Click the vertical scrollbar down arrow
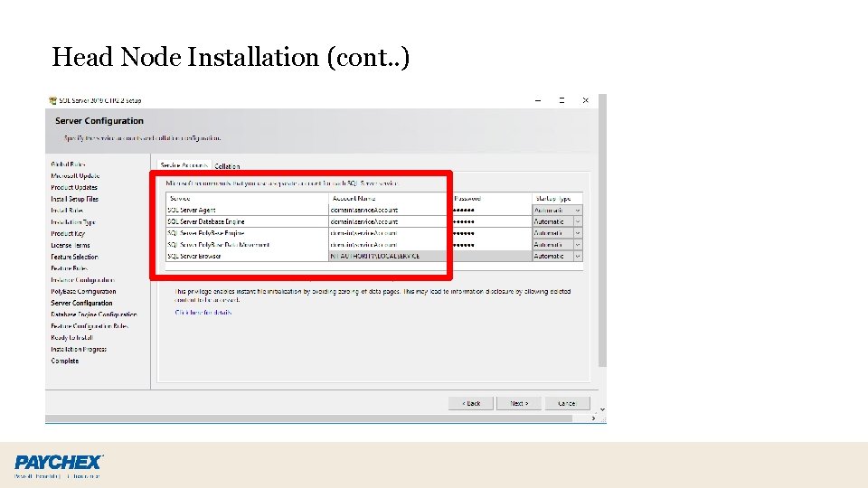868x488 pixels. (x=602, y=410)
